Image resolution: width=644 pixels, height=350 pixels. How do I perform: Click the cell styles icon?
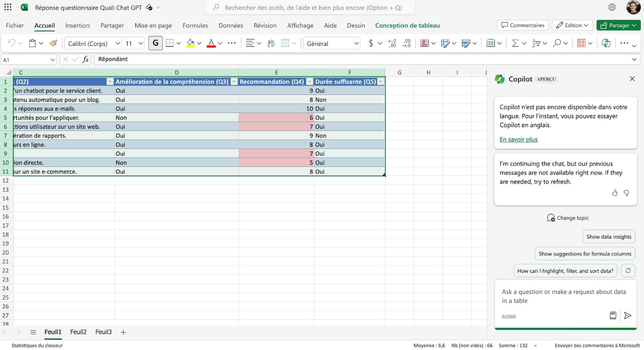pos(466,43)
